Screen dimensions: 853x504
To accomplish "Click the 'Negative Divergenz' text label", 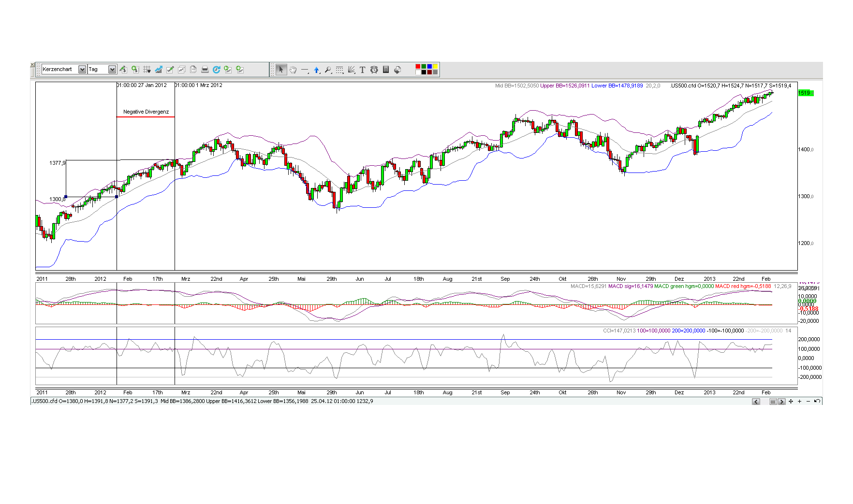I will point(146,112).
